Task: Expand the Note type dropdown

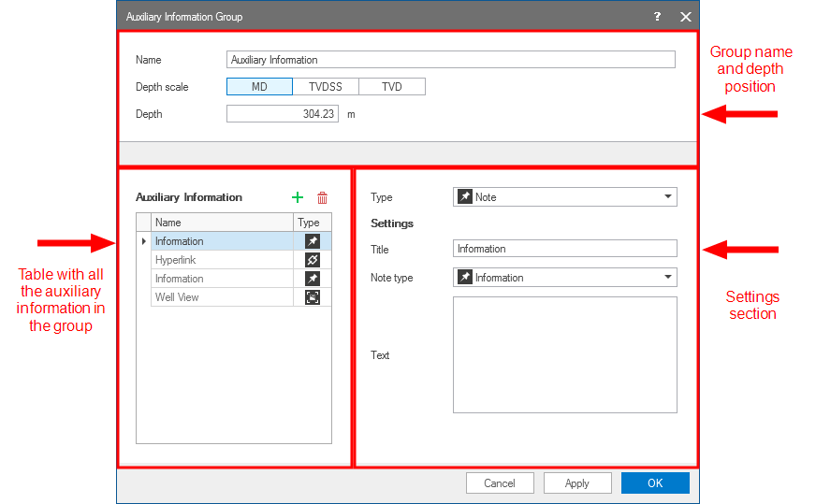Action: [564, 278]
